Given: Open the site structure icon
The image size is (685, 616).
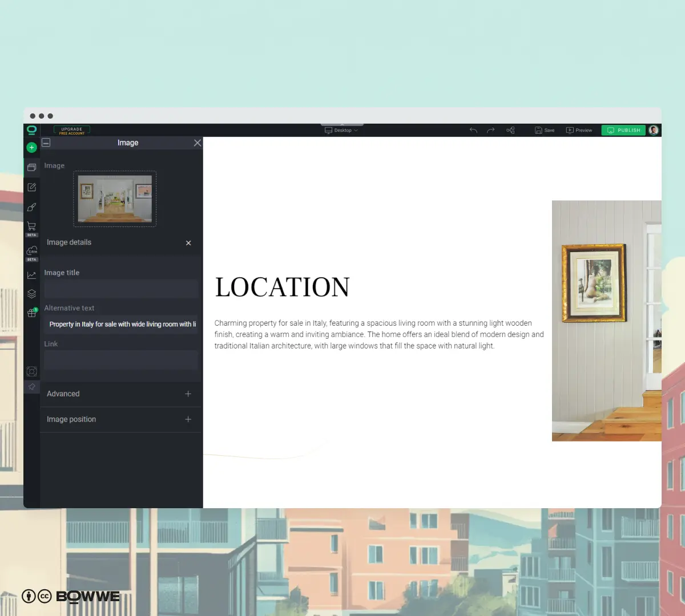Looking at the screenshot, I should (x=510, y=130).
